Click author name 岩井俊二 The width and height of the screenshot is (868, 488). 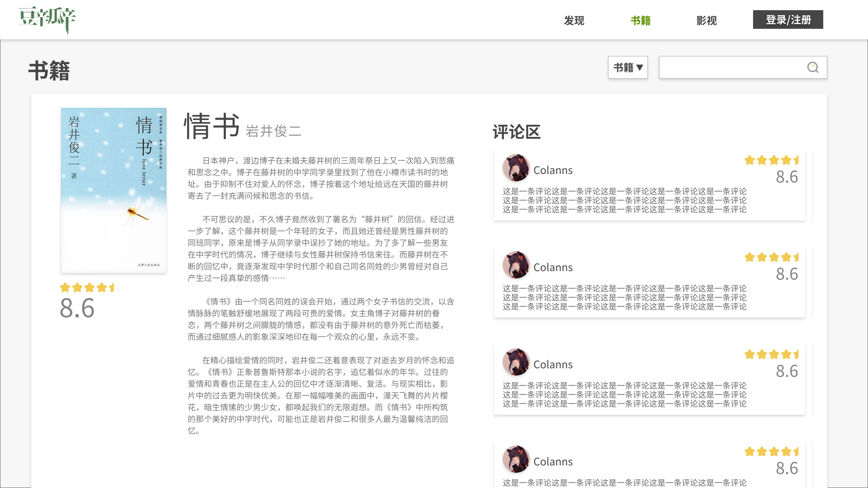click(273, 131)
